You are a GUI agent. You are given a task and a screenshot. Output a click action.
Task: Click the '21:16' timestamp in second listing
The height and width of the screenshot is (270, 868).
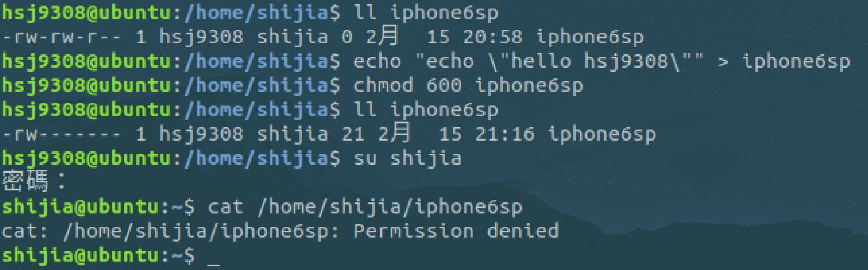(x=505, y=133)
